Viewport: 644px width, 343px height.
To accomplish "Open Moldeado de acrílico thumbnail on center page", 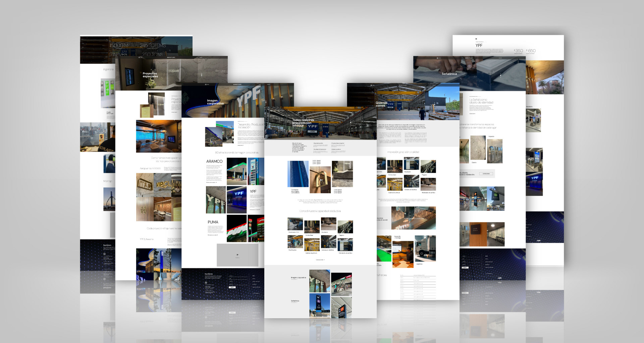I will [345, 245].
